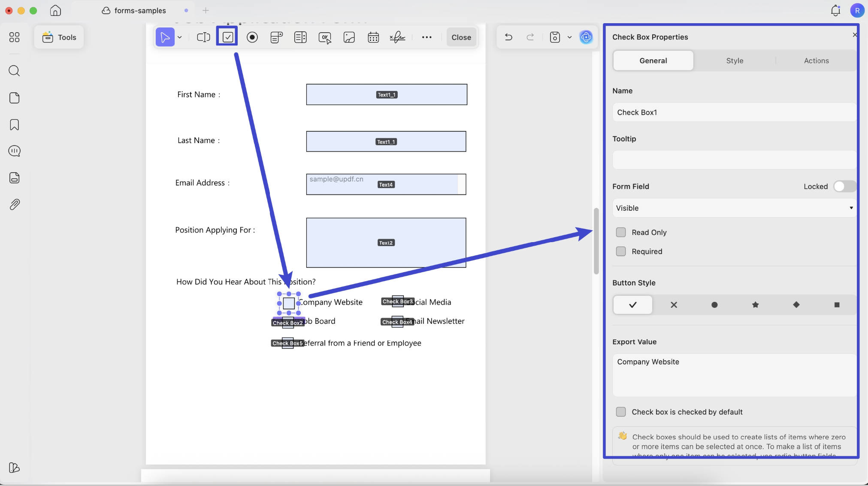Expand the select tool arrow dropdown
Viewport: 868px width, 486px height.
180,37
